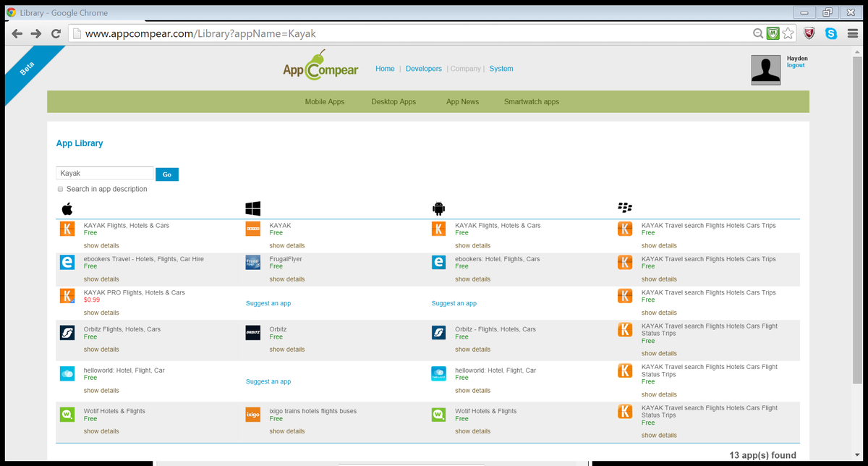Open the Smartwatch apps tab
The height and width of the screenshot is (466, 868).
tap(532, 102)
